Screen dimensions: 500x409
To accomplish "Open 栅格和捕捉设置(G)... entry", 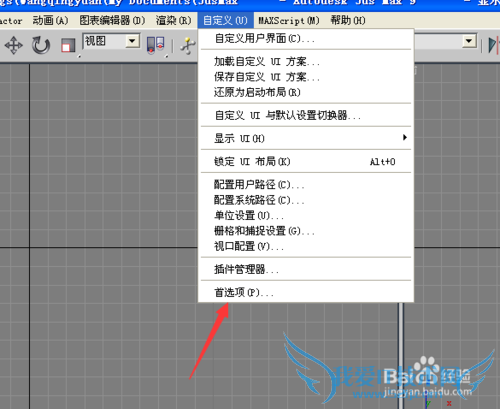I will pos(306,231).
